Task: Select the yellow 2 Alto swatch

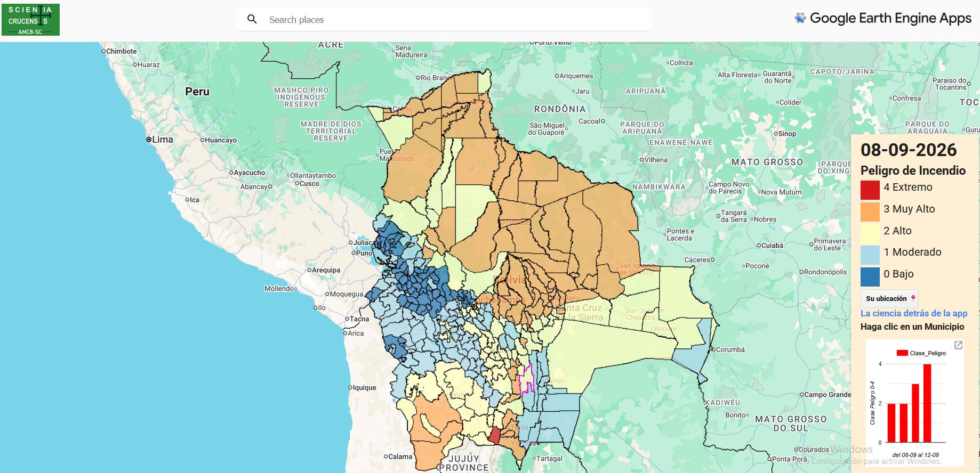Action: point(870,233)
